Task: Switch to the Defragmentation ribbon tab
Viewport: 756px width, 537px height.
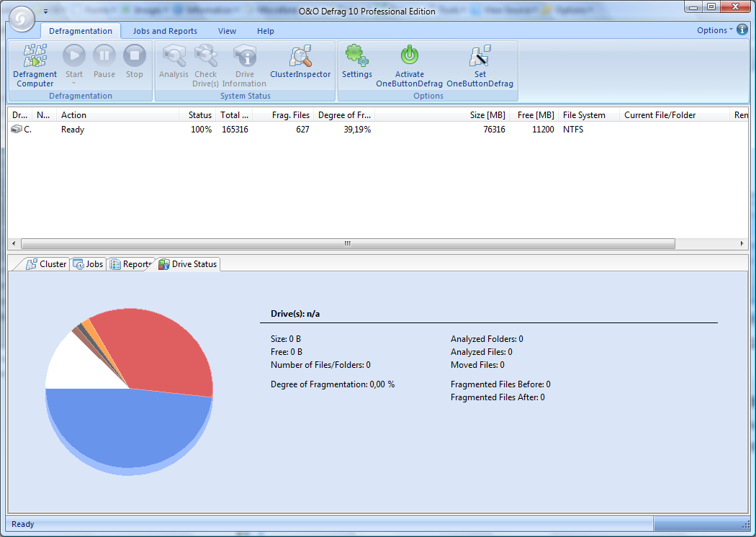Action: pyautogui.click(x=81, y=31)
